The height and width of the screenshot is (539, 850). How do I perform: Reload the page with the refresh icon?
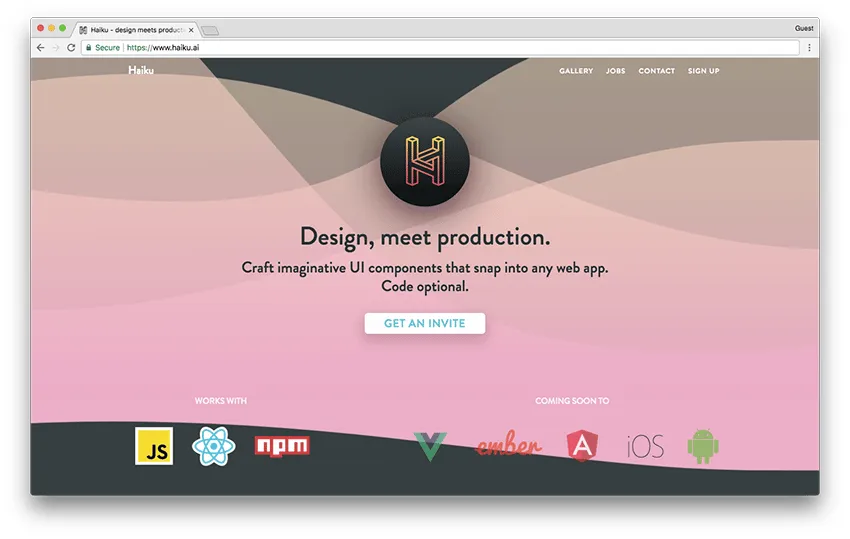pos(71,48)
